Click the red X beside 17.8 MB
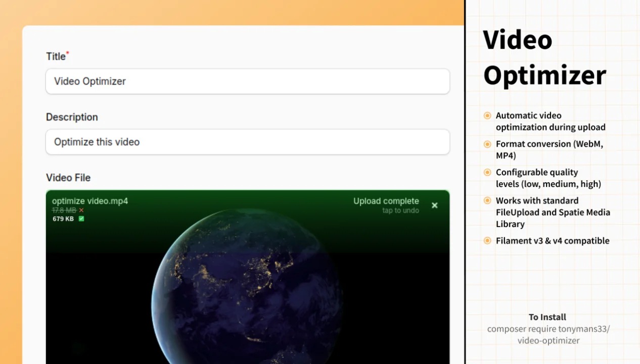The height and width of the screenshot is (364, 640). click(x=81, y=210)
